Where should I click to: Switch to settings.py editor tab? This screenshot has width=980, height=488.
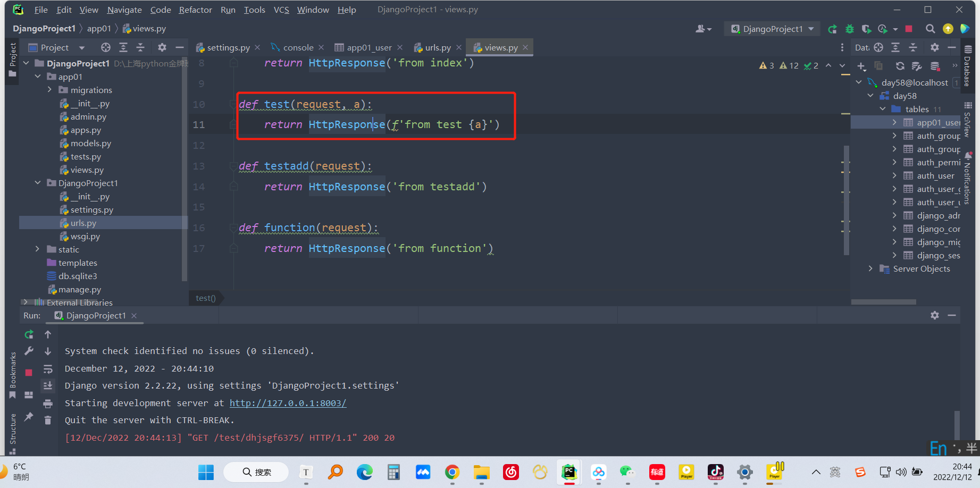pos(228,47)
